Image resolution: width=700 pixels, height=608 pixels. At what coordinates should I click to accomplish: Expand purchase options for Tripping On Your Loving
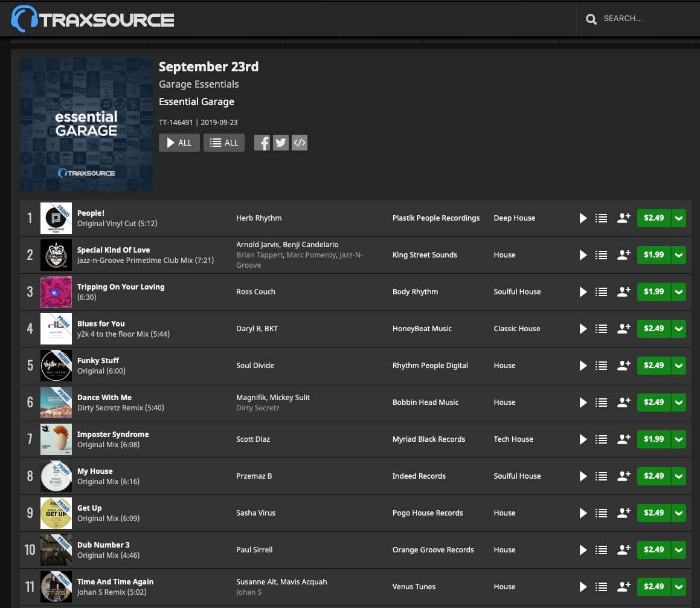(679, 292)
